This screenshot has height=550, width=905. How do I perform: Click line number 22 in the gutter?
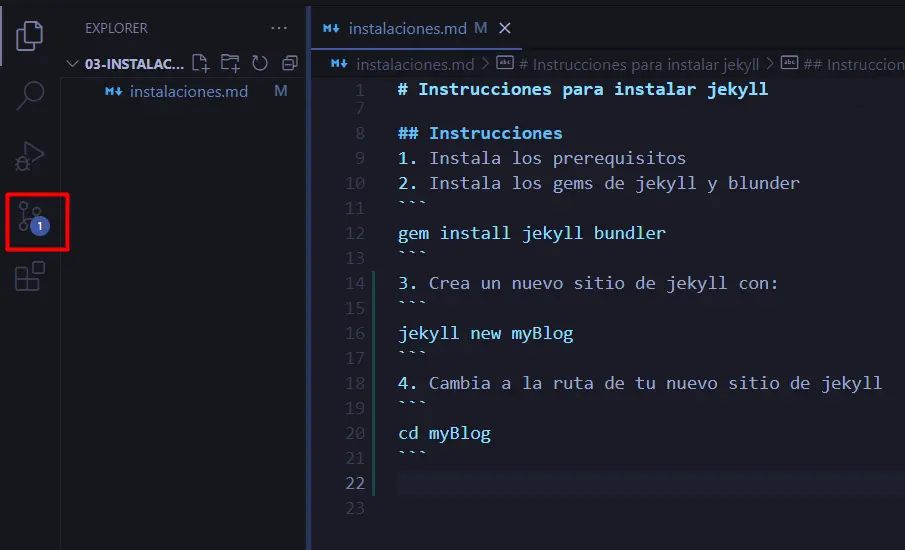click(x=354, y=483)
